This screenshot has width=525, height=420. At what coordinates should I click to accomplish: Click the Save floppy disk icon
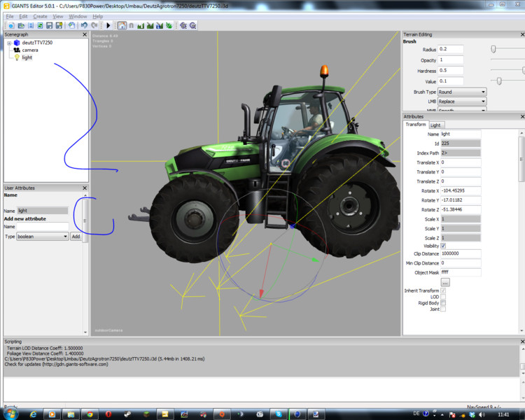(x=50, y=25)
